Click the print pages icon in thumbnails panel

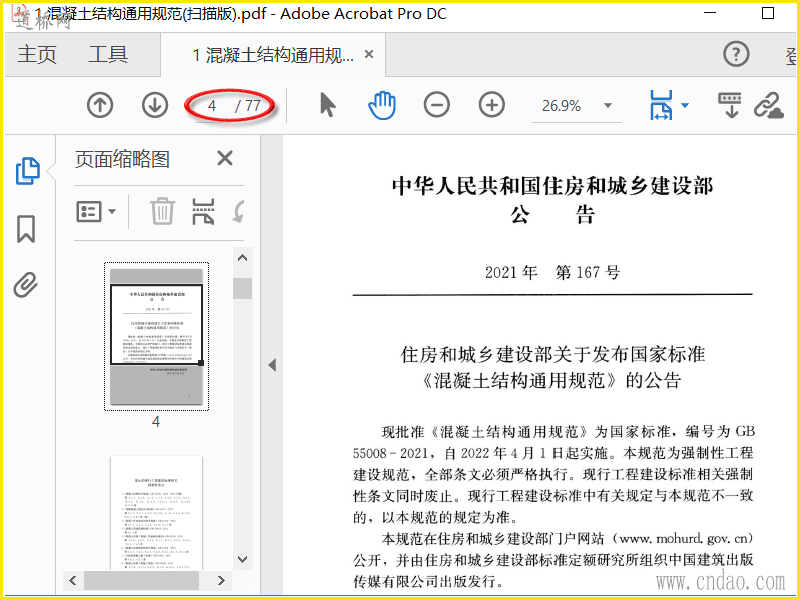click(x=203, y=212)
